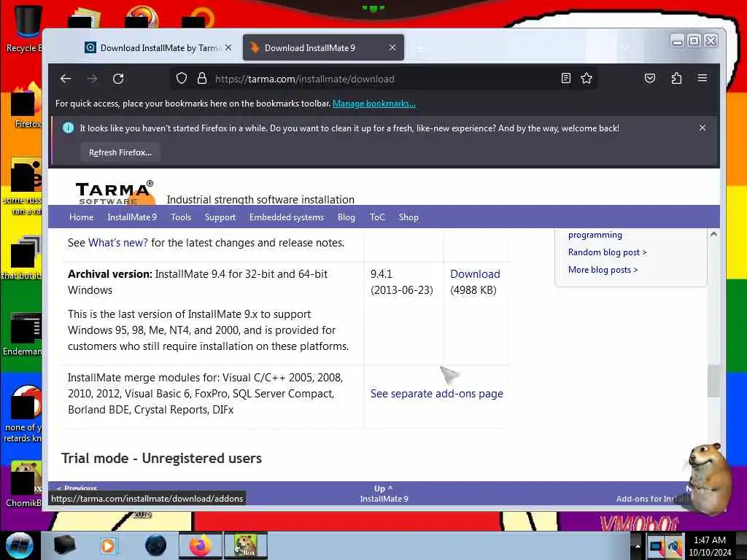This screenshot has height=560, width=747.
Task: Click the padlock site security icon
Action: click(202, 79)
